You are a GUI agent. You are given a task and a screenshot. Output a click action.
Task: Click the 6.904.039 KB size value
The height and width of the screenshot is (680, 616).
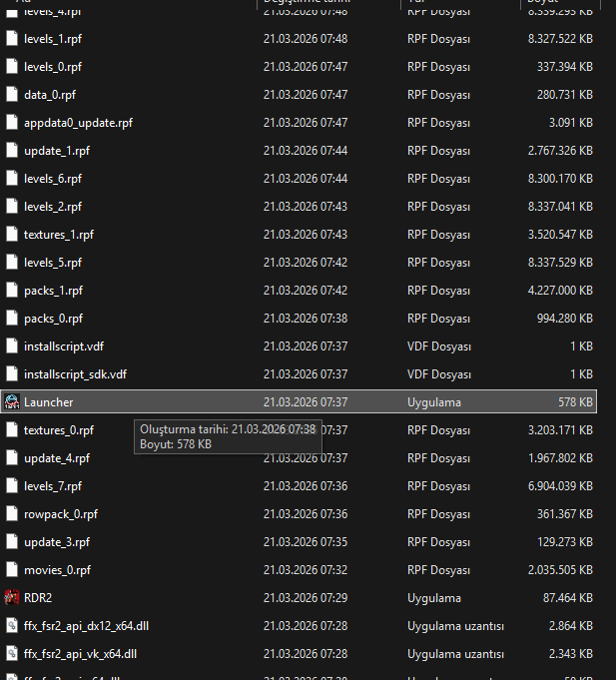(560, 486)
